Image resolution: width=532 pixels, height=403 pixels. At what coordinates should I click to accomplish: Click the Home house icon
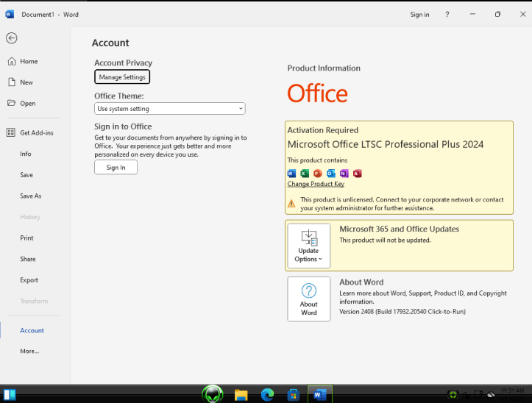[x=12, y=61]
